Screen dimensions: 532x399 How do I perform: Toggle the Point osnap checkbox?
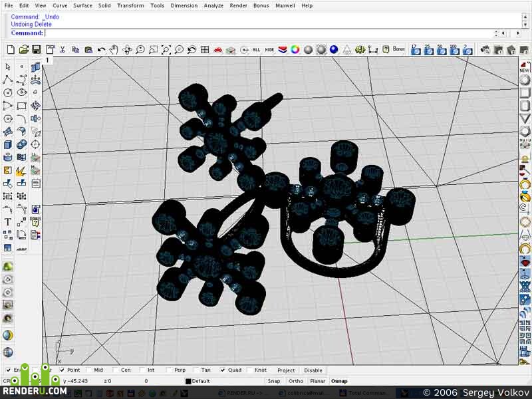[x=62, y=370]
